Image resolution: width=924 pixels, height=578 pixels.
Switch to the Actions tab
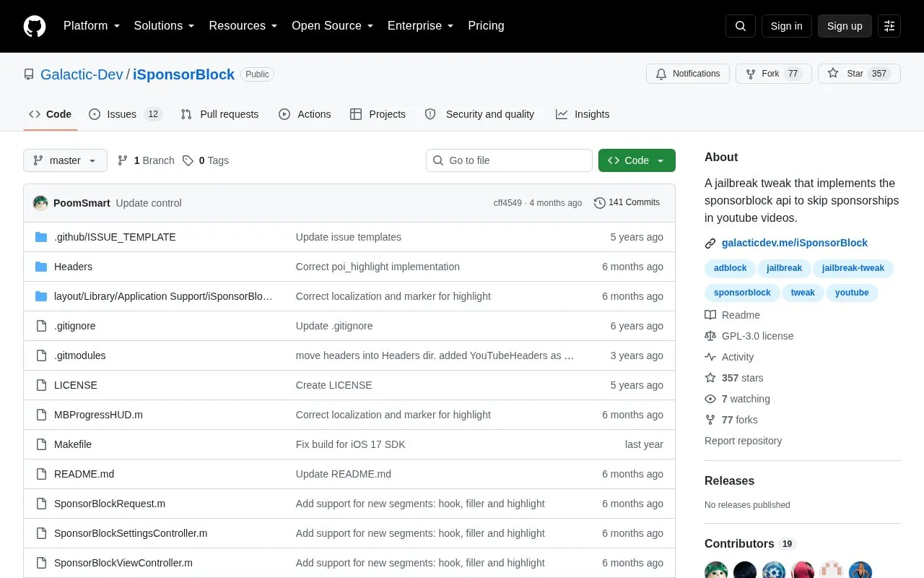[x=305, y=114]
